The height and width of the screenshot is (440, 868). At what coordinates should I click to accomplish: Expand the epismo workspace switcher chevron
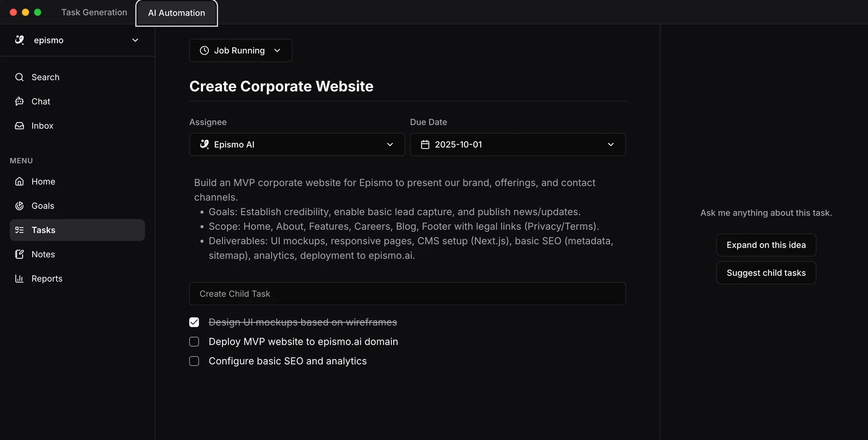tap(135, 40)
